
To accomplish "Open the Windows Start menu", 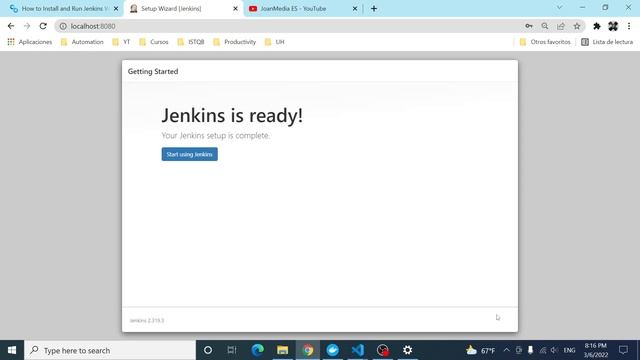I will [12, 350].
